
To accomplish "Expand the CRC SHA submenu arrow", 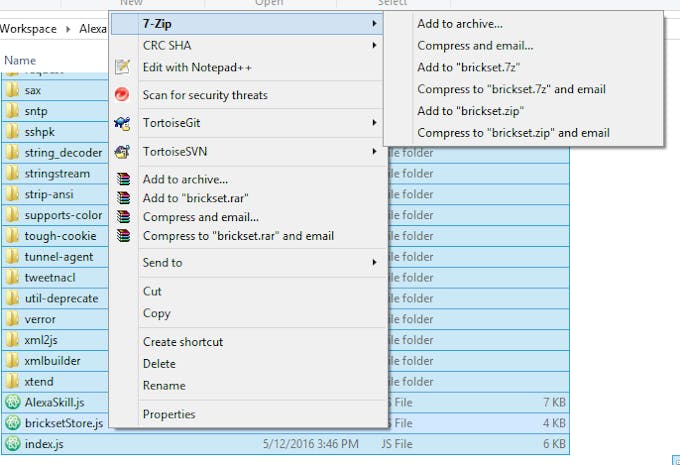I will [x=374, y=45].
